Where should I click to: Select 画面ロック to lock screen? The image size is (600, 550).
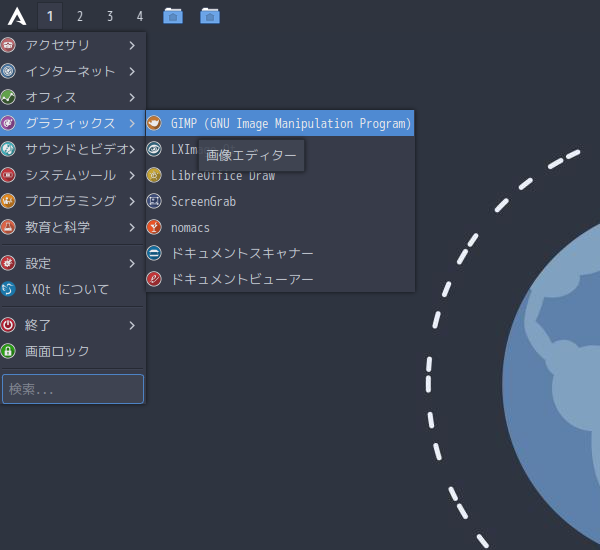[x=72, y=351]
